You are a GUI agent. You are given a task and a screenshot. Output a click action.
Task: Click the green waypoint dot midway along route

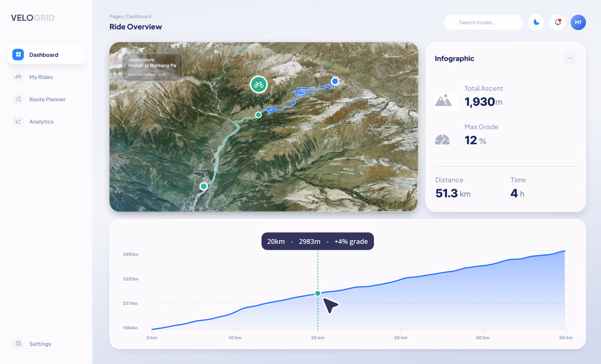click(258, 115)
